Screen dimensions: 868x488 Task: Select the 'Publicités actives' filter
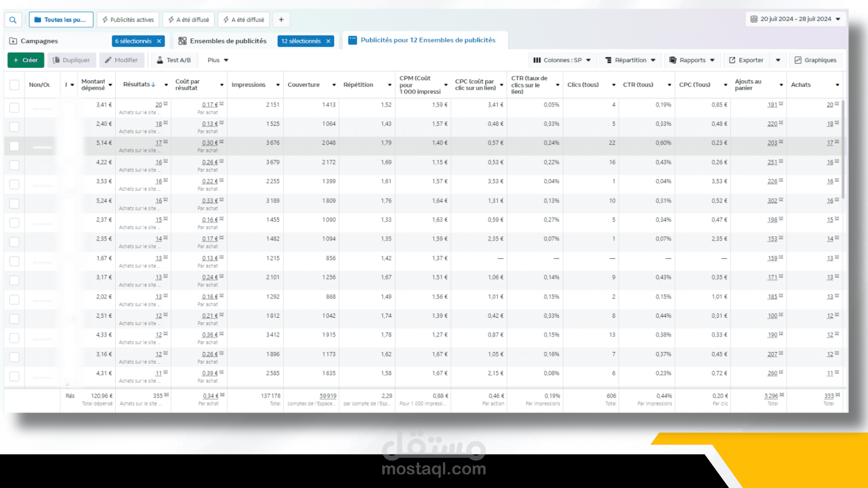pos(128,20)
